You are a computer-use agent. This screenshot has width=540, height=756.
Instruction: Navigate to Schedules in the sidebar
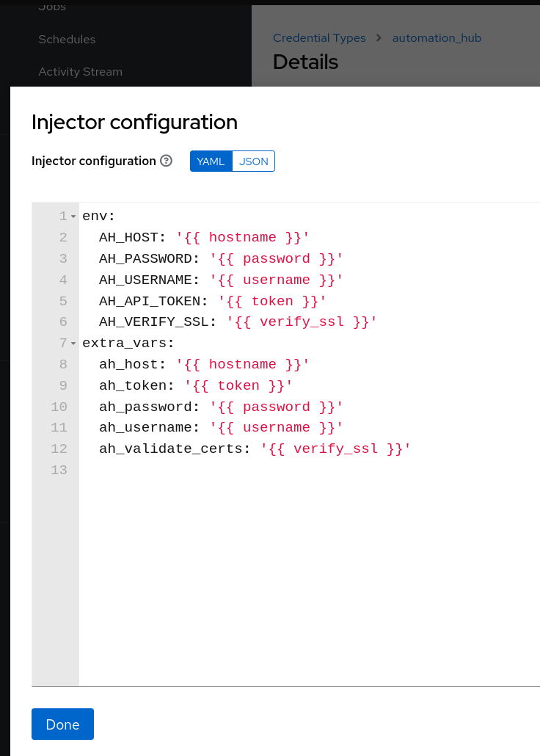tap(67, 40)
